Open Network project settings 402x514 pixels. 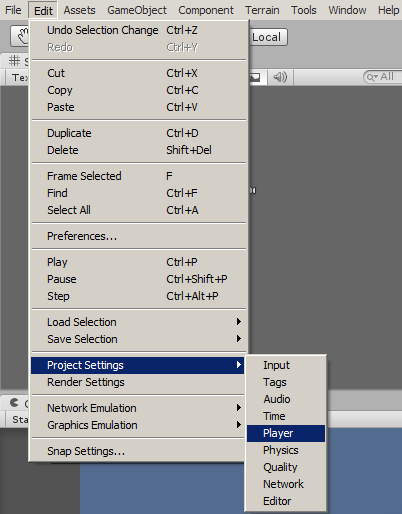286,484
